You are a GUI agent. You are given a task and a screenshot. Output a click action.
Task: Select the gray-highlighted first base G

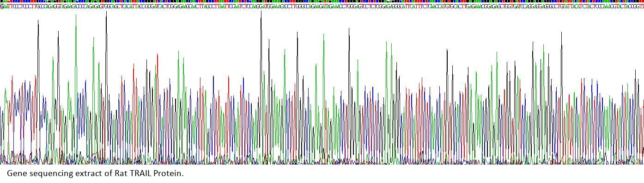[1, 6]
